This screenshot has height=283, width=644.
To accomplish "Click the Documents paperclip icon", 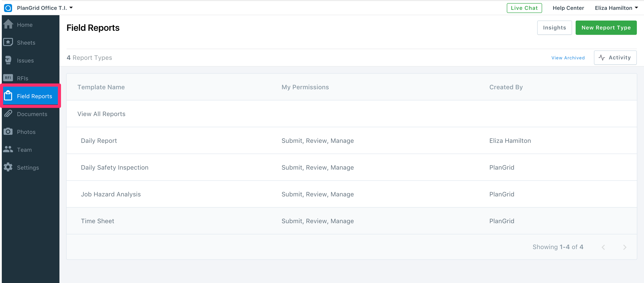I will pos(8,114).
